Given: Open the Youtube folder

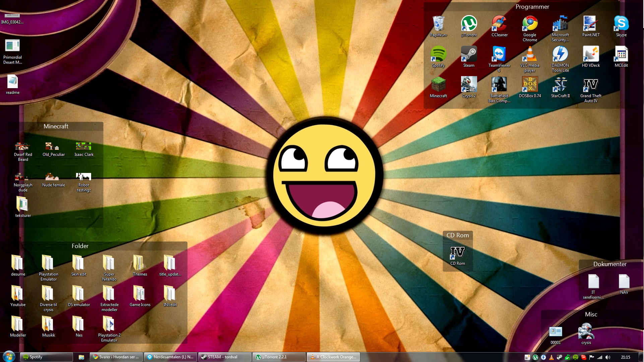Looking at the screenshot, I should 18,296.
